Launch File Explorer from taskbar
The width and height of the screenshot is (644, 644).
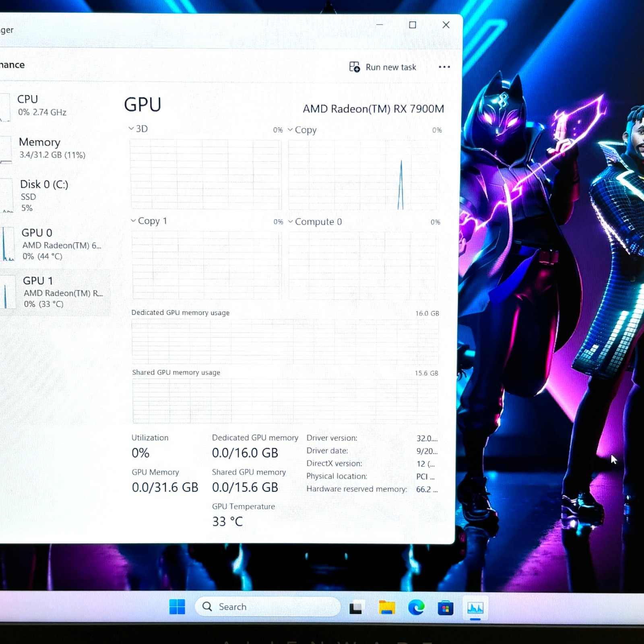[386, 607]
